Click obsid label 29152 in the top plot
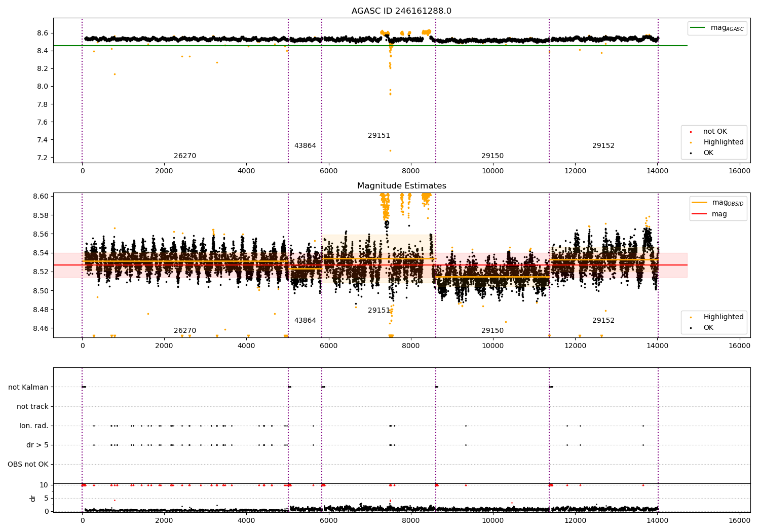Viewport: 760px width, 532px height. pos(603,146)
